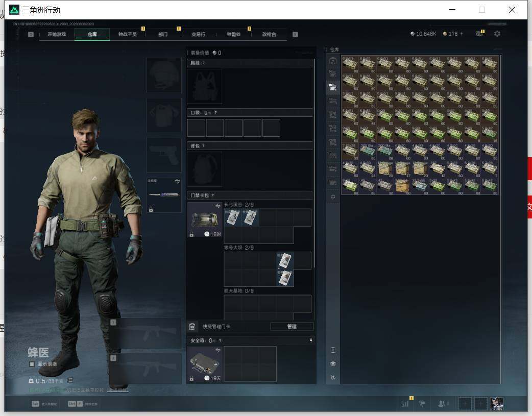This screenshot has height=416, width=532.
Task: Open the mail inbox icon
Action: click(x=479, y=34)
